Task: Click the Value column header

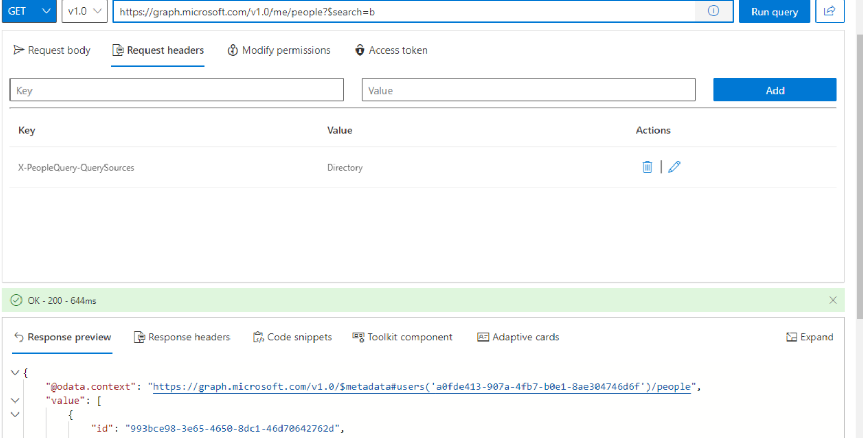Action: 340,130
